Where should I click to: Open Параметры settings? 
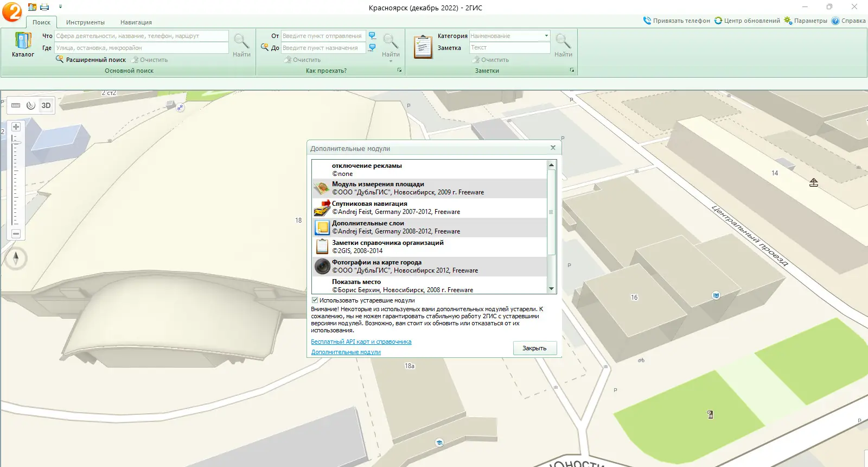click(x=806, y=21)
